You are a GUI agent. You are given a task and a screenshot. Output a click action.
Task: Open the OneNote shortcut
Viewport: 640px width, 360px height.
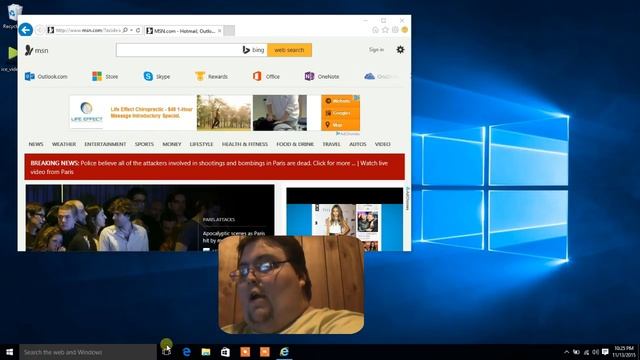(x=322, y=76)
